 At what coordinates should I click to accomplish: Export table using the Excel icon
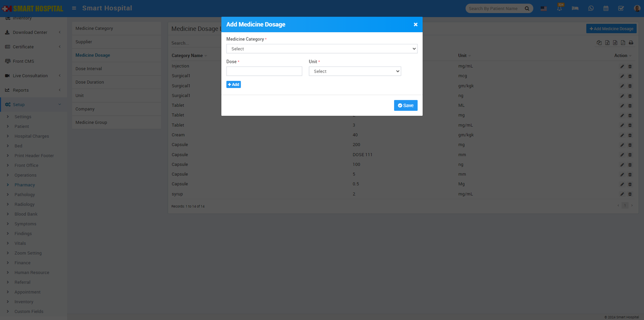pyautogui.click(x=607, y=43)
